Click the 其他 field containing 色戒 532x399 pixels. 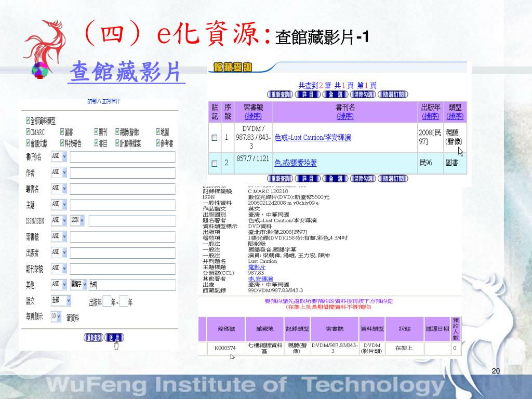pyautogui.click(x=132, y=285)
